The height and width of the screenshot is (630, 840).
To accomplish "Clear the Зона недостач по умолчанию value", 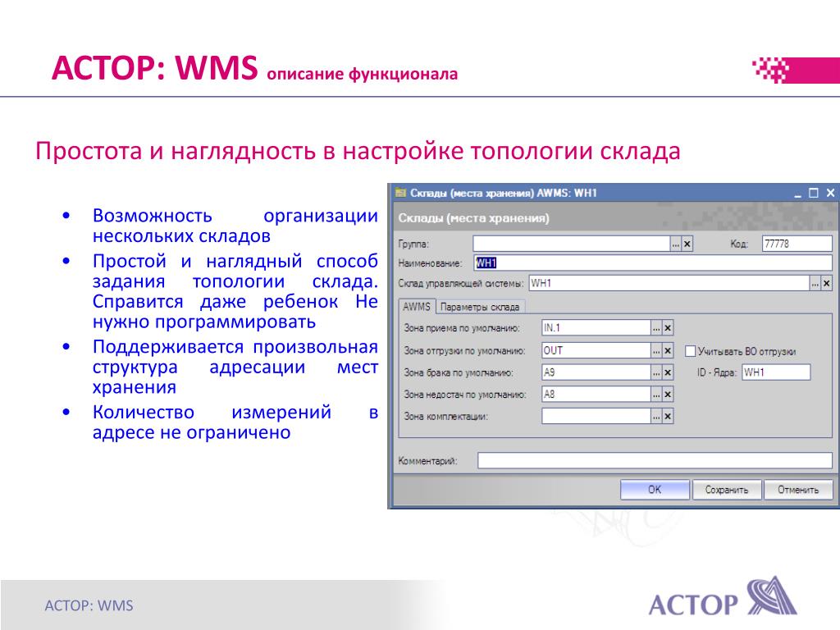I will coord(668,395).
